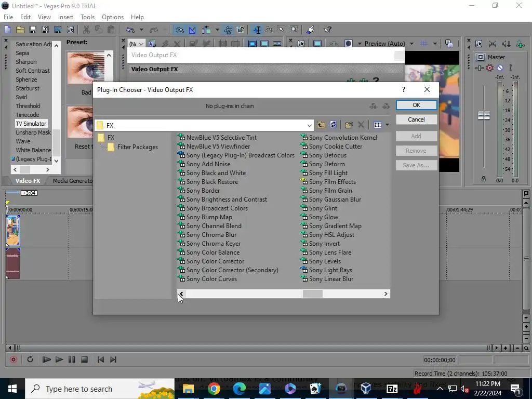
Task: Click the dim output speaker icon in mixer
Action: point(506,44)
